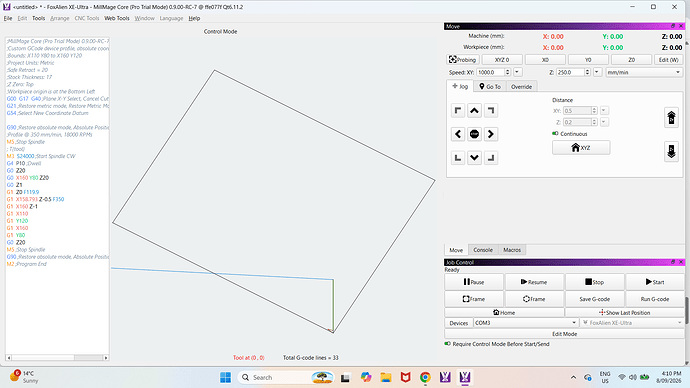Raise the Z axis with Z-up arrow
Screen dimensions: 690x388
point(671,118)
